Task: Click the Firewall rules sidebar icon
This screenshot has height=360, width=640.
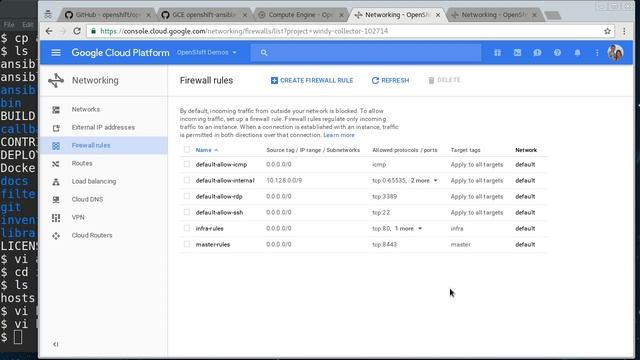Action: click(x=56, y=145)
